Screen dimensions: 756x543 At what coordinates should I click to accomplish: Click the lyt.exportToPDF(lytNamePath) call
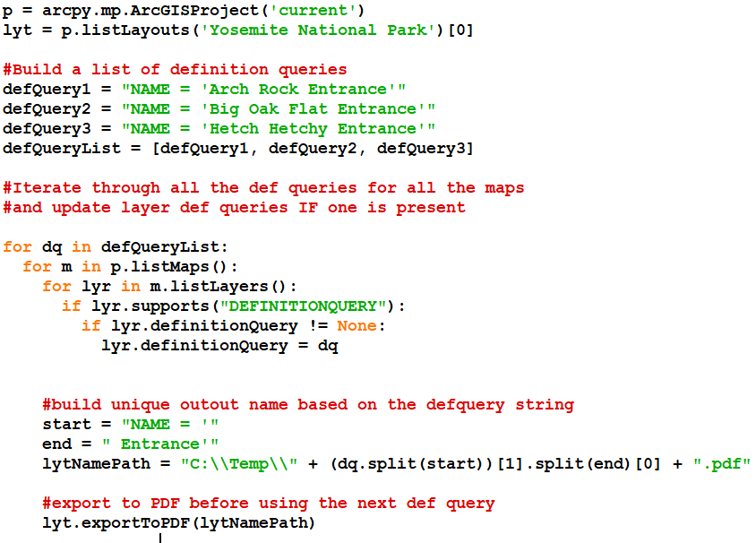(x=179, y=522)
